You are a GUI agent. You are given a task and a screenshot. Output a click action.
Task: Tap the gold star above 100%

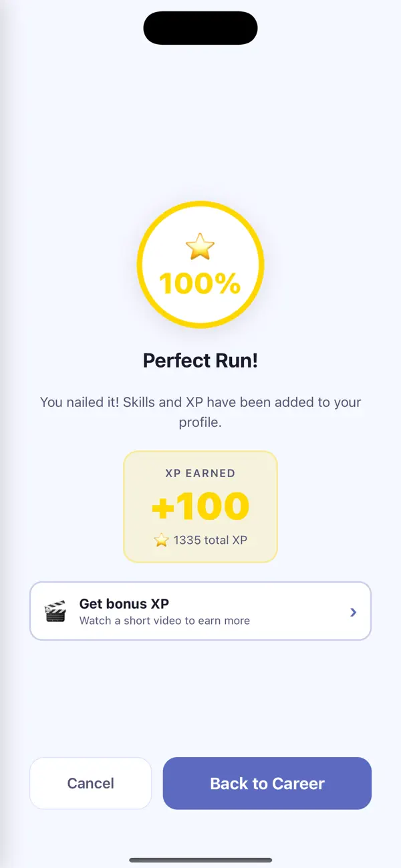(x=200, y=247)
